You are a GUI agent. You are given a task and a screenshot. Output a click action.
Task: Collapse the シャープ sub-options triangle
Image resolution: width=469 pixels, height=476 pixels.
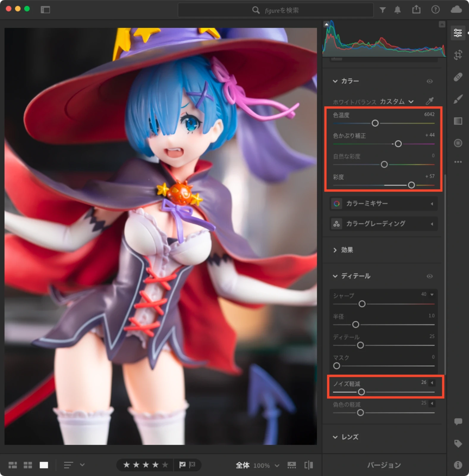tap(432, 295)
